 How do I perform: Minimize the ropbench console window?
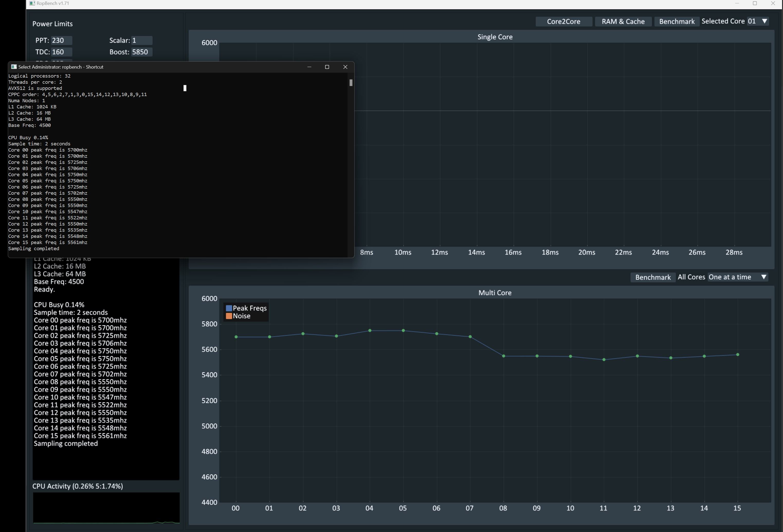[x=309, y=67]
